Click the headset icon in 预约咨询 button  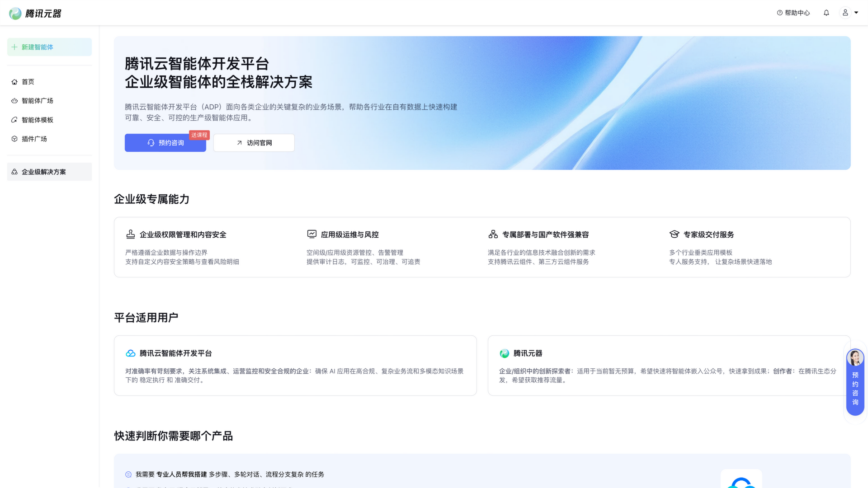151,143
